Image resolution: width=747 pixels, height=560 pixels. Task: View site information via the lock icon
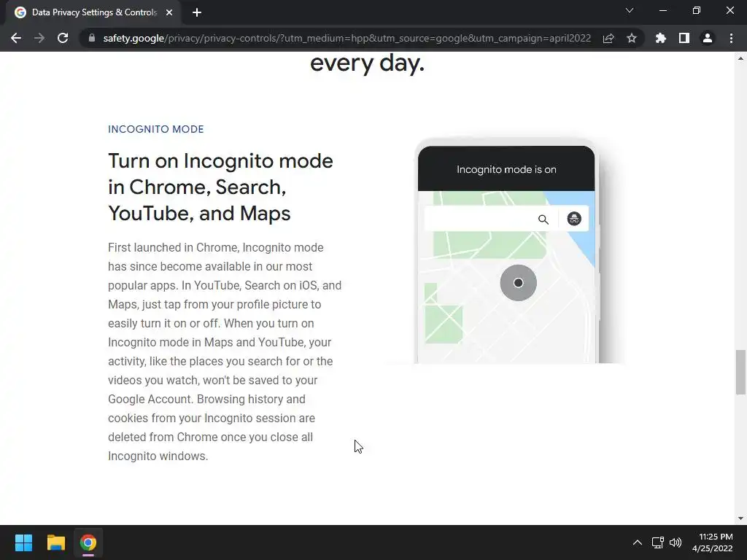click(92, 38)
